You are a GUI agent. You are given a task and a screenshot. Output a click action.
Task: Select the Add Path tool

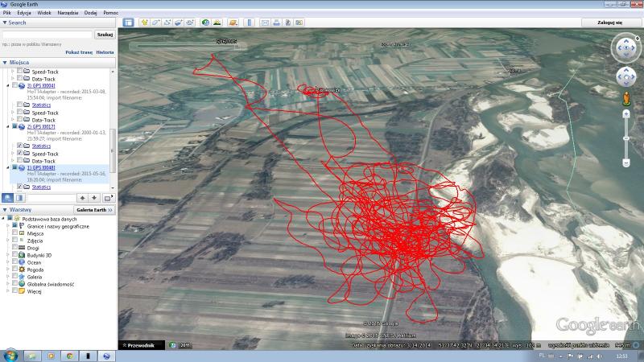tap(167, 23)
